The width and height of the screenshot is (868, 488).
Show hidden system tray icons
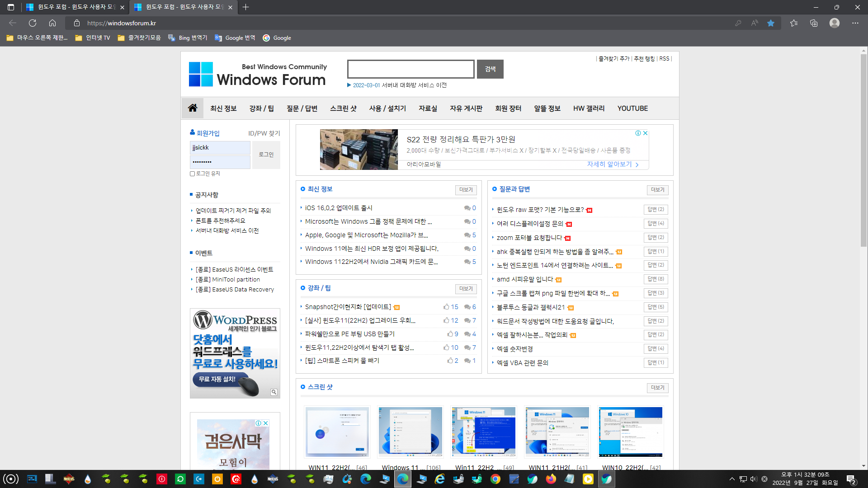[x=732, y=479]
